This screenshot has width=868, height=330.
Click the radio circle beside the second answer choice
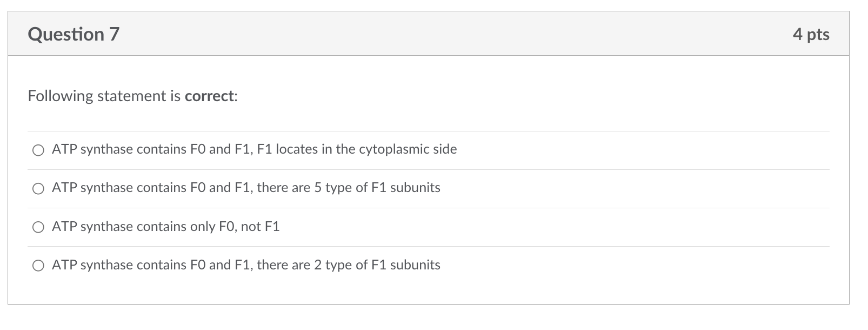[38, 188]
